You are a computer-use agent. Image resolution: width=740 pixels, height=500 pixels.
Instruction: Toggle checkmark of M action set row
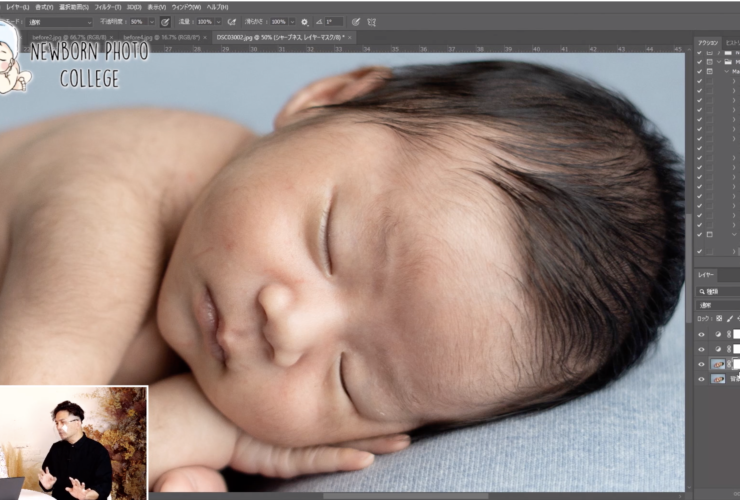699,62
